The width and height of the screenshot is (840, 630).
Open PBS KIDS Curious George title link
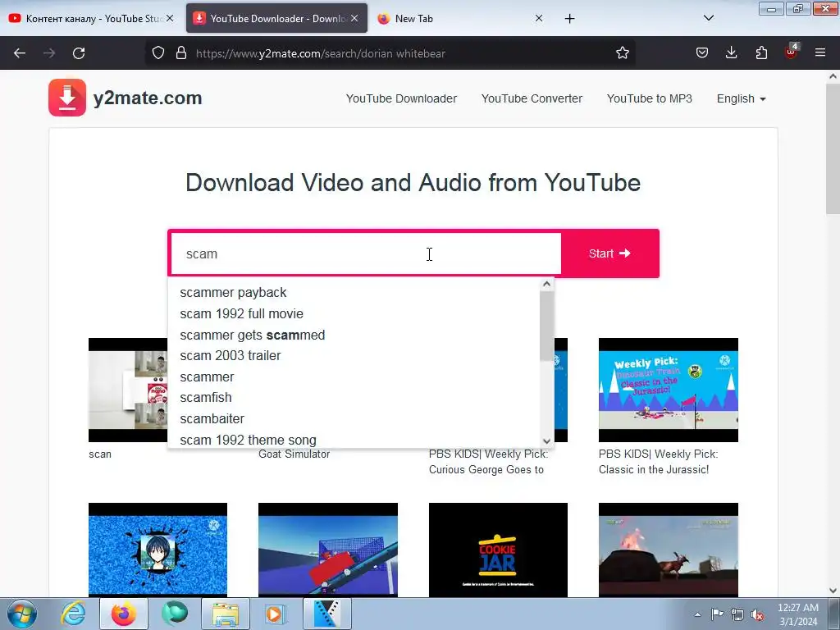tap(488, 462)
